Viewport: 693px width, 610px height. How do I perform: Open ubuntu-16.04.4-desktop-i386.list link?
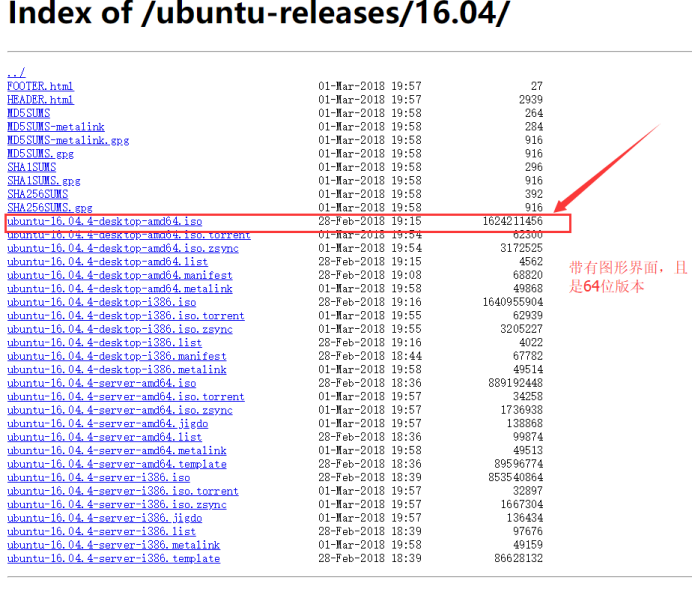point(104,342)
